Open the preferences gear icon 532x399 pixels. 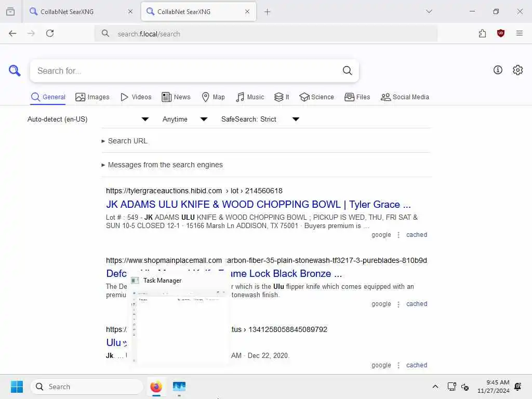coord(517,70)
